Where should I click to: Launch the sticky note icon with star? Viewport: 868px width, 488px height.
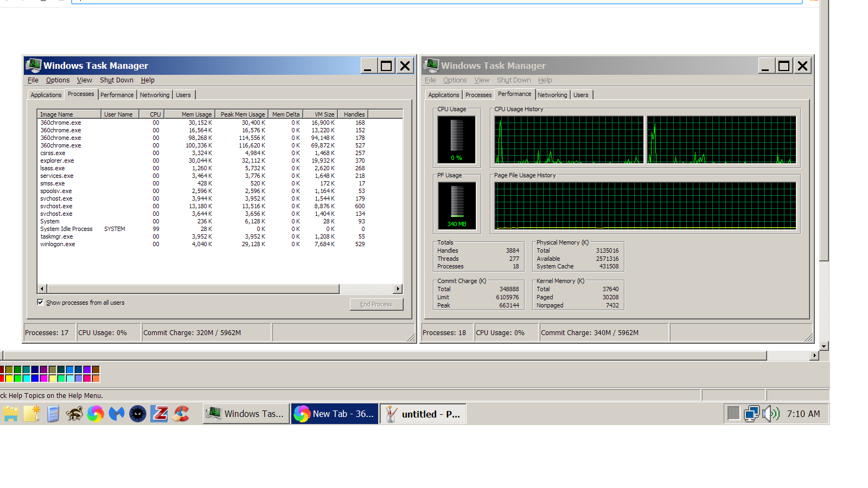click(31, 414)
